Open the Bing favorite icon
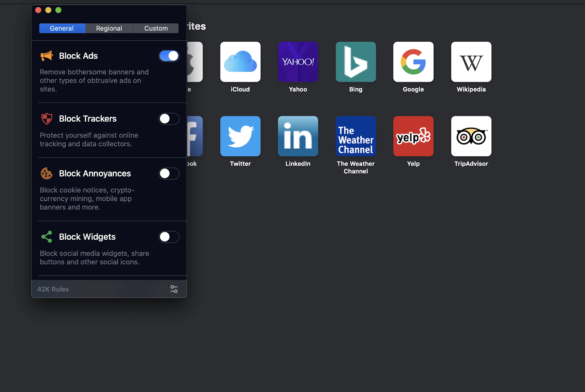Viewport: 585px width, 392px height. tap(356, 62)
